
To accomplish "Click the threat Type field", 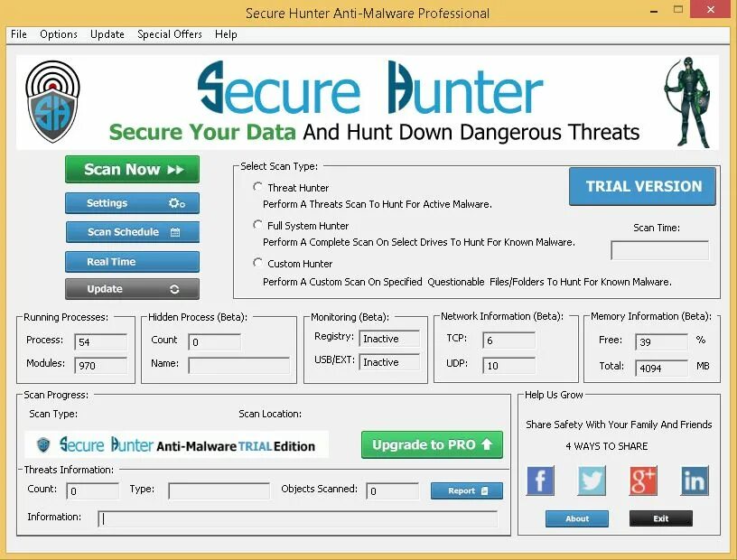I will (x=219, y=490).
